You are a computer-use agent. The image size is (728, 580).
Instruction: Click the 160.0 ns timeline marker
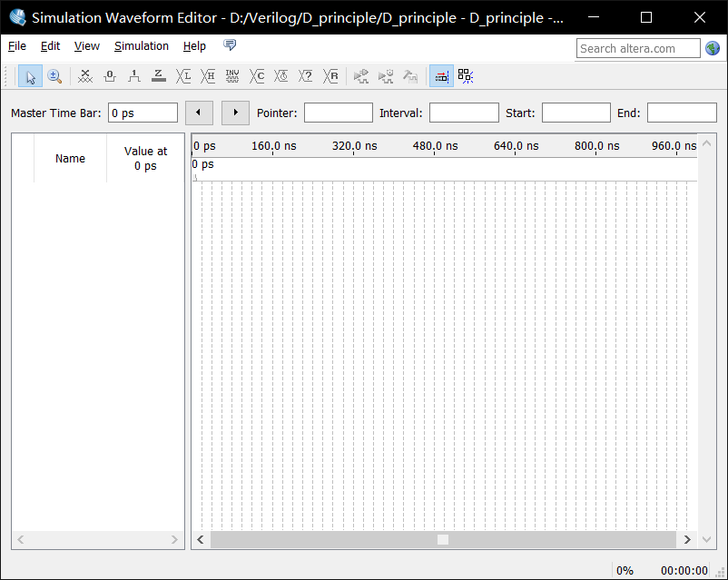pyautogui.click(x=273, y=146)
